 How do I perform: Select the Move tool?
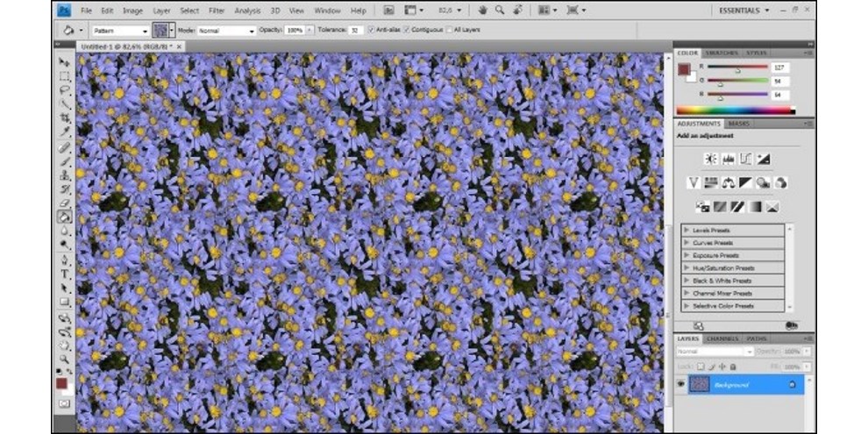[x=65, y=62]
